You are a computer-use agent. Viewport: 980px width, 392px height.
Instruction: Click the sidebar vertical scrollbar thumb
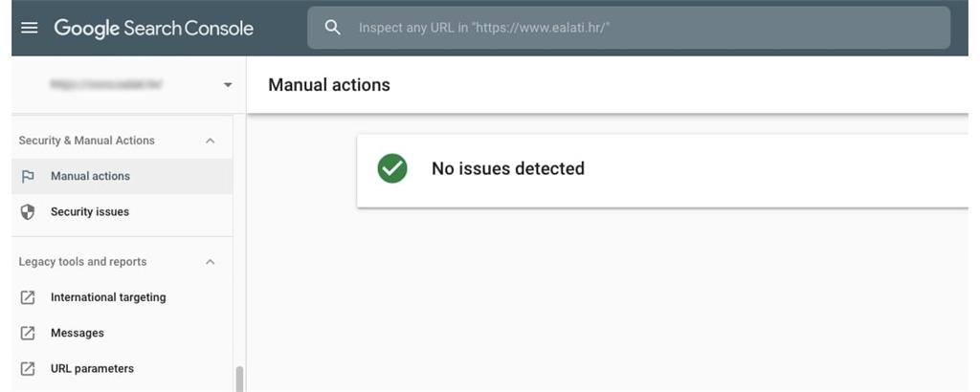click(238, 379)
